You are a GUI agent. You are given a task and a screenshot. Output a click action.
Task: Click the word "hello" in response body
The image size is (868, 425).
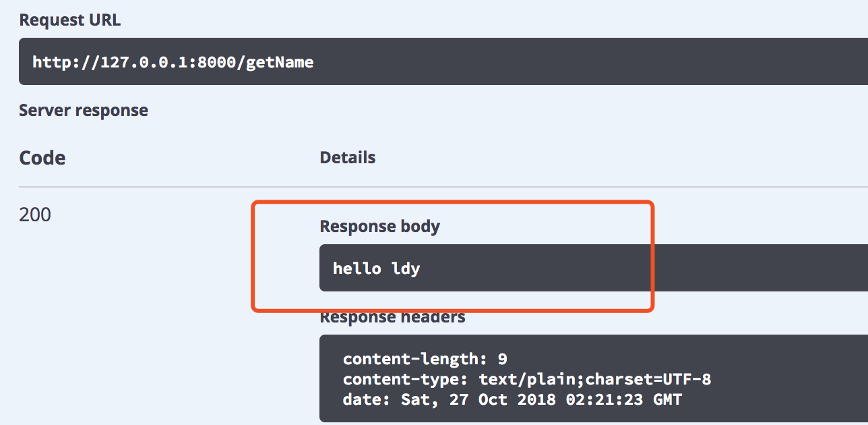(357, 268)
